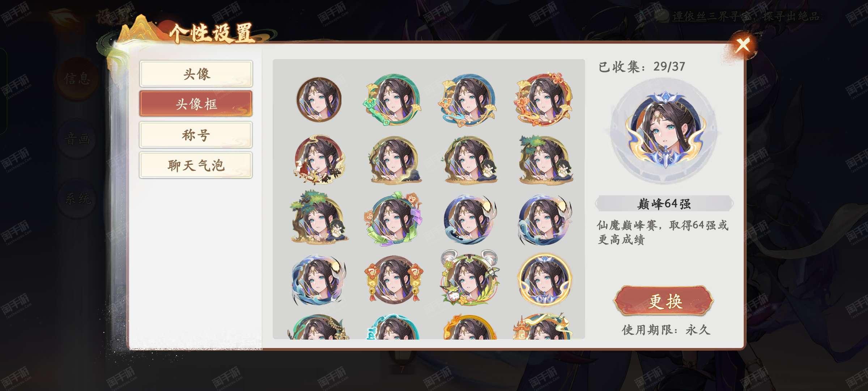868x391 pixels.
Task: Open the 信息 side menu item
Action: (77, 78)
